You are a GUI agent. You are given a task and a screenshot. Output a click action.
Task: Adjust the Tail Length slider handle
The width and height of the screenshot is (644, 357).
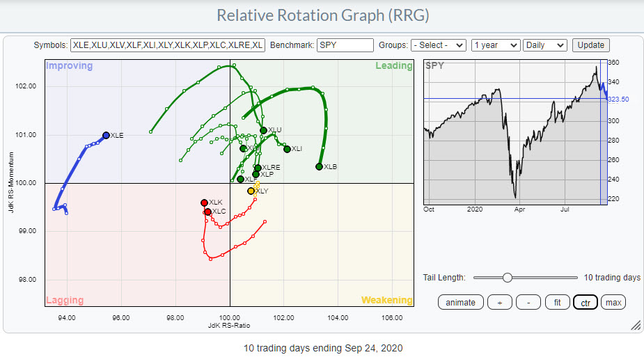(x=508, y=278)
